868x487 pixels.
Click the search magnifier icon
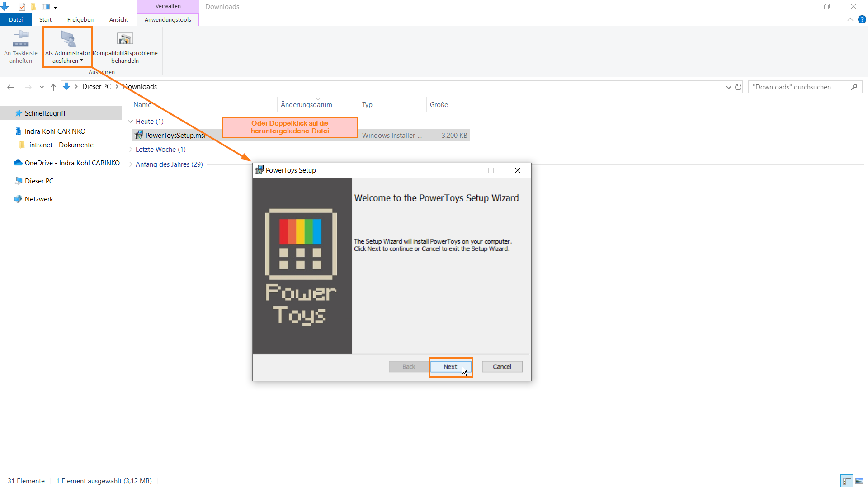(x=854, y=87)
